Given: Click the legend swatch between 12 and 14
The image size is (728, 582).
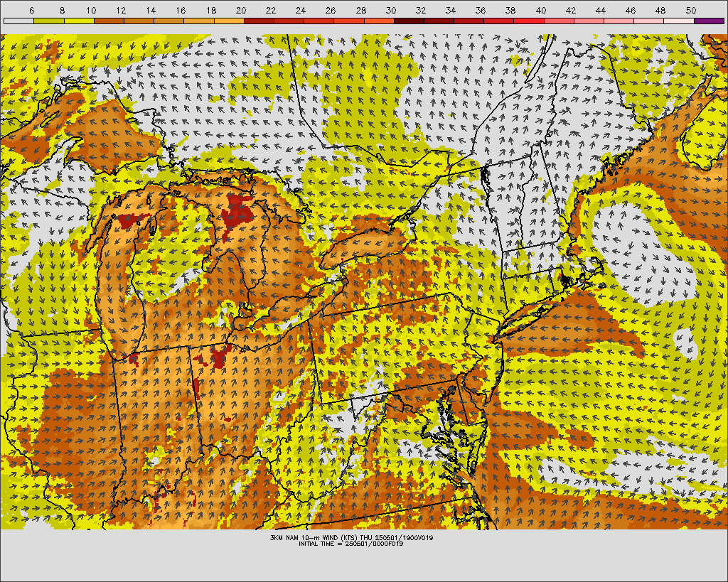Looking at the screenshot, I should pyautogui.click(x=139, y=21).
